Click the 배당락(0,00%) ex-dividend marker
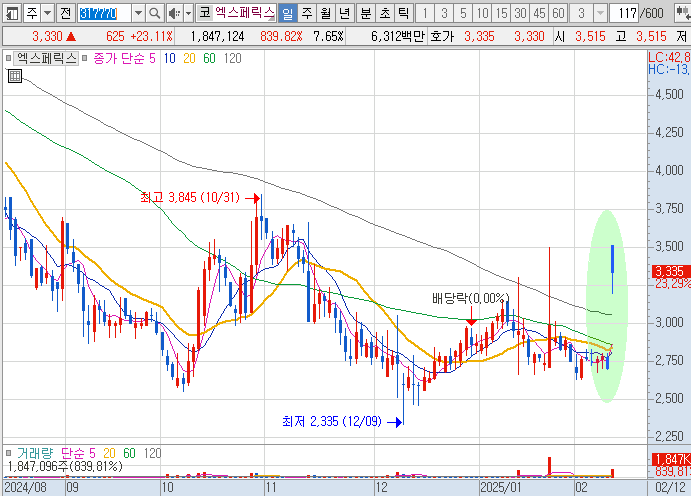691x496 pixels. [471, 299]
